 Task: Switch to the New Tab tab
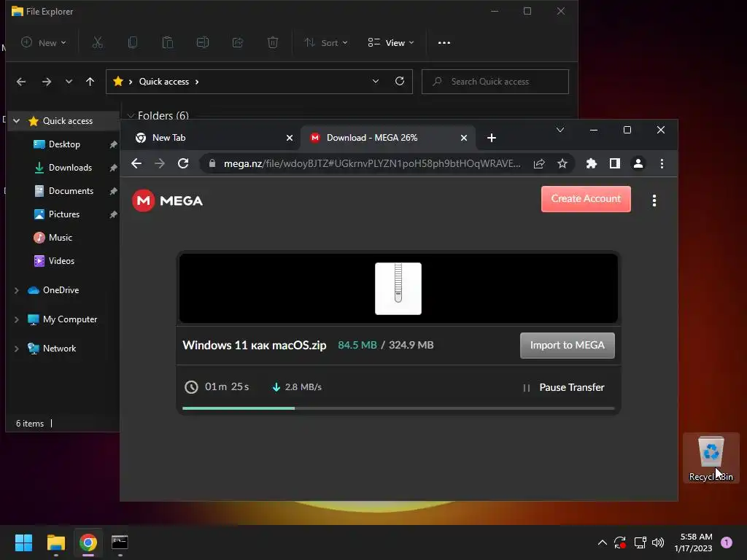(x=209, y=138)
